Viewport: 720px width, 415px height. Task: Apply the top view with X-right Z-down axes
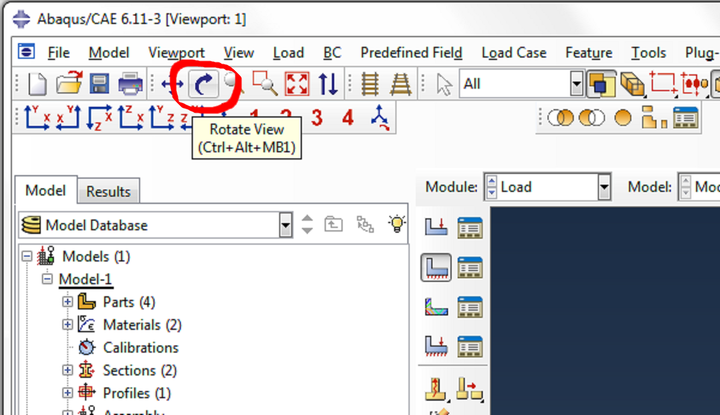click(x=100, y=118)
